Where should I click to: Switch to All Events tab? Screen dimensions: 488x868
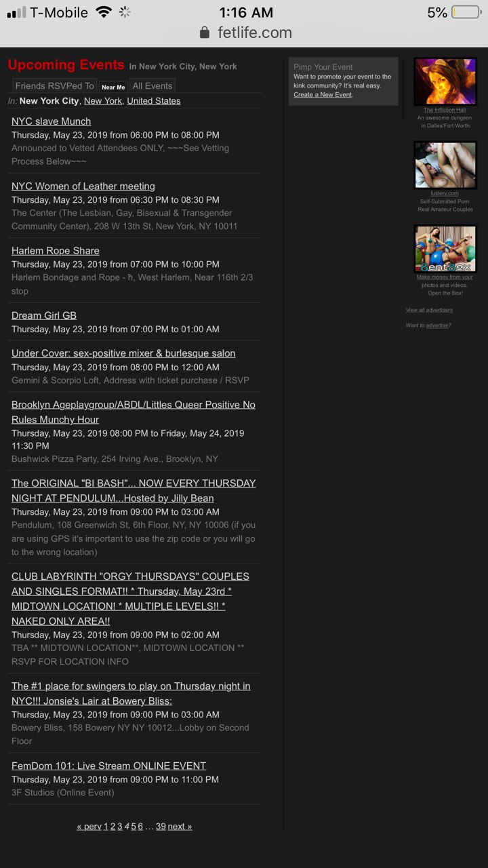pyautogui.click(x=152, y=86)
